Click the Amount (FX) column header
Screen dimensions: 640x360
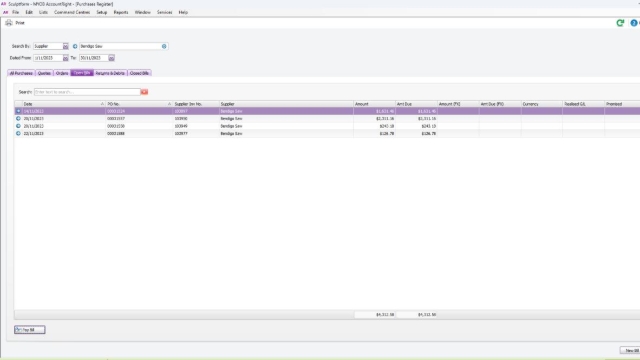tap(458, 104)
